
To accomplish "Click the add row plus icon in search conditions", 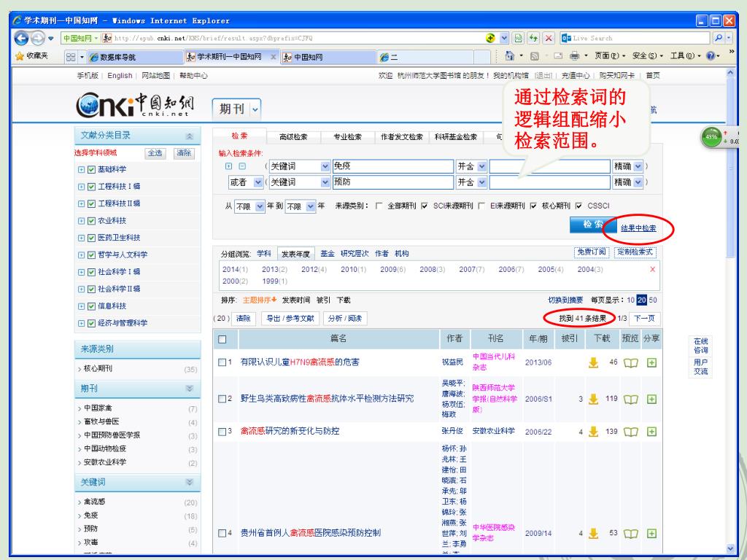I will [228, 166].
